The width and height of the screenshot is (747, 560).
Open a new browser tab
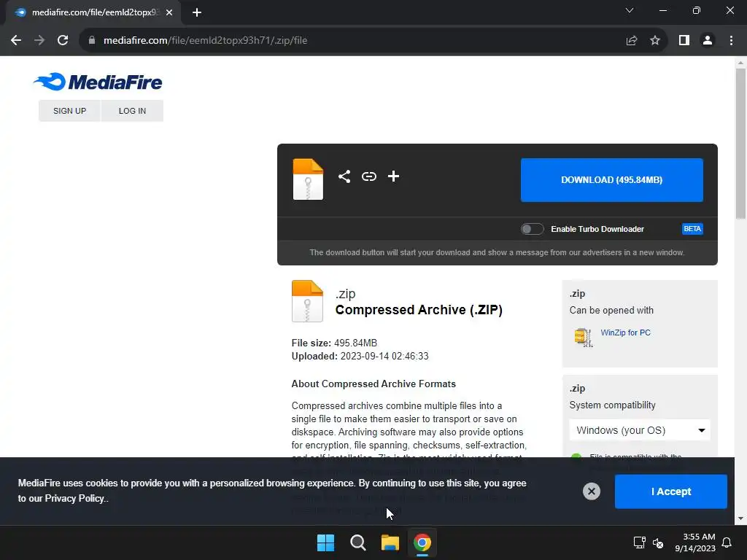(x=197, y=13)
